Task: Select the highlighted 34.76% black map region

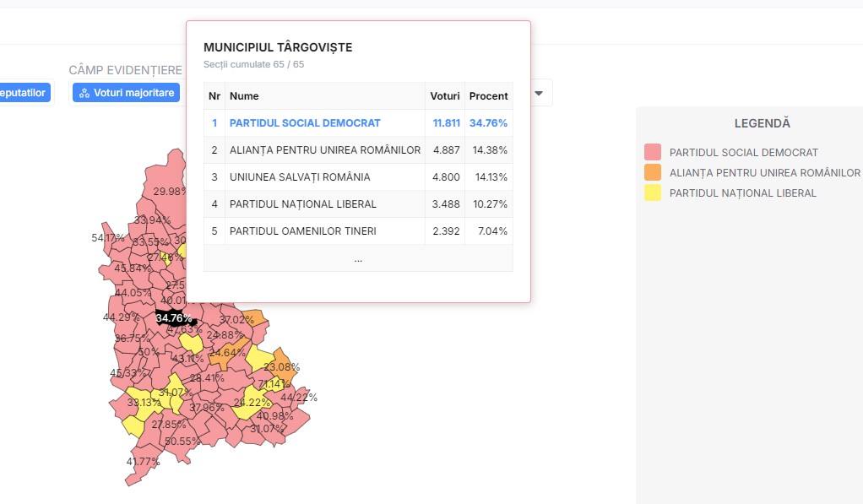Action: coord(174,318)
